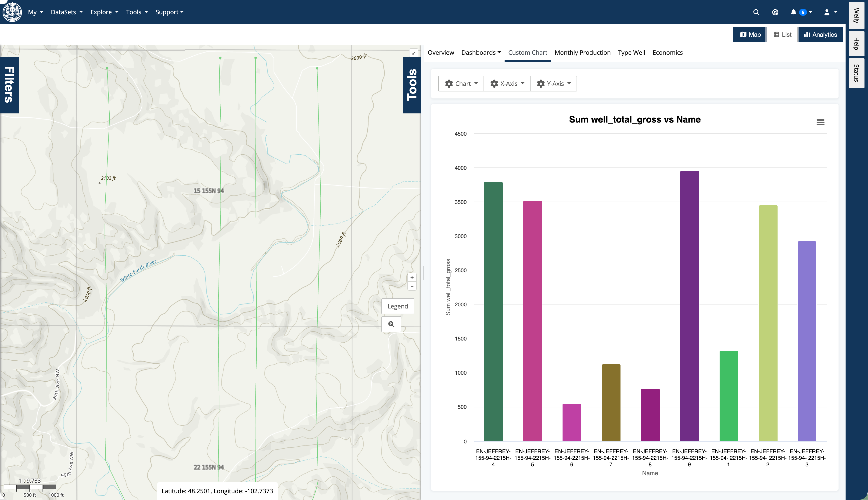Switch to the Monthly Production tab
868x500 pixels.
(x=583, y=53)
